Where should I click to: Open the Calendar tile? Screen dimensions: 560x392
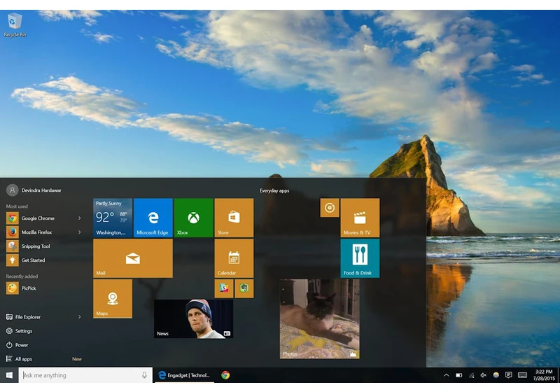click(234, 258)
